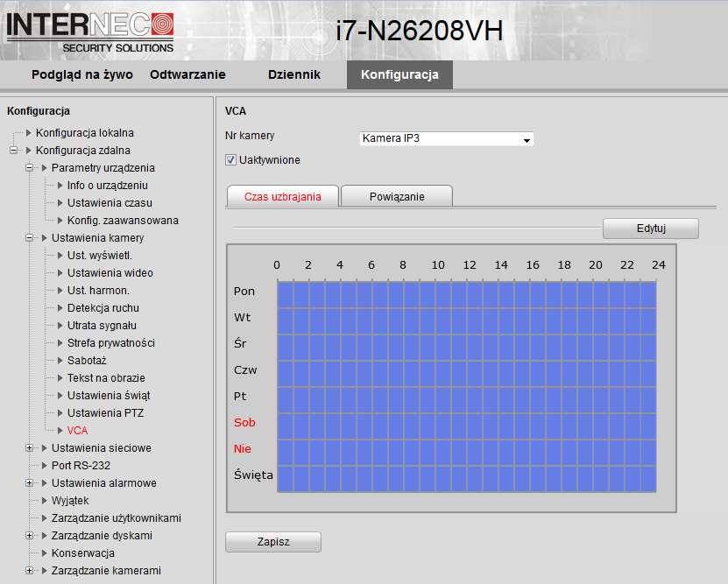728x584 pixels.
Task: Click the Edytuj button
Action: click(x=651, y=229)
